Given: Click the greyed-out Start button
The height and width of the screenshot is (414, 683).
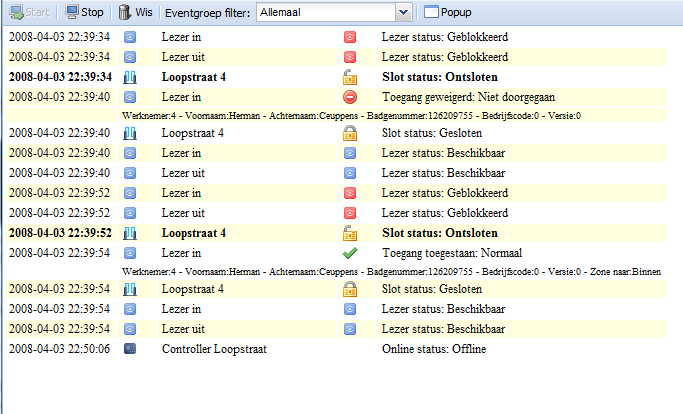Looking at the screenshot, I should tap(30, 12).
